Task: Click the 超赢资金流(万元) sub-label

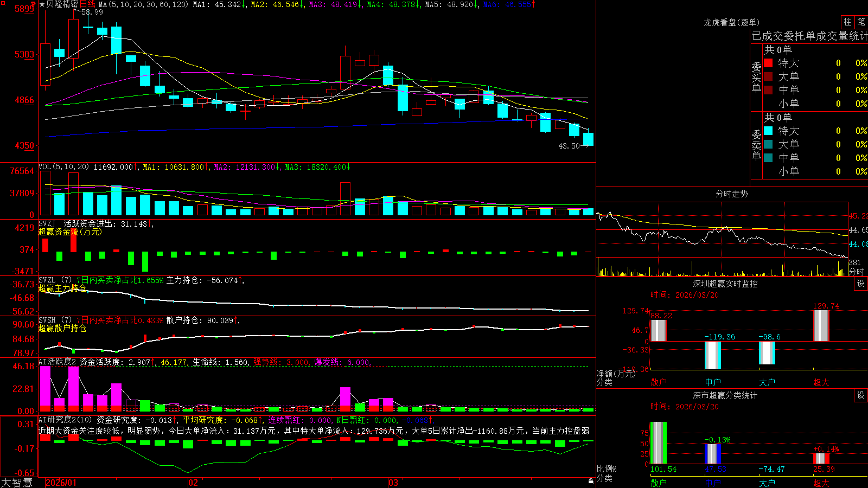Action: pos(70,232)
